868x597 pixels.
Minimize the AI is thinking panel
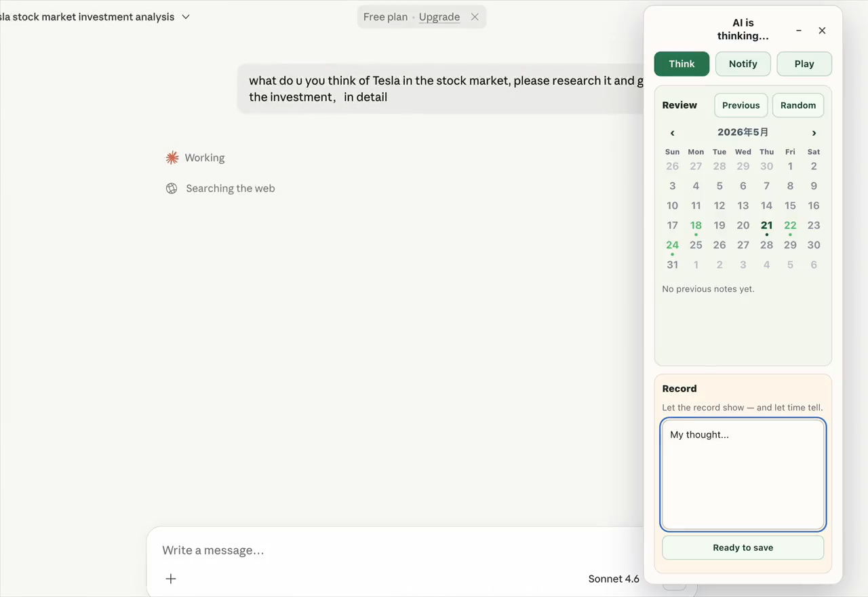coord(799,31)
